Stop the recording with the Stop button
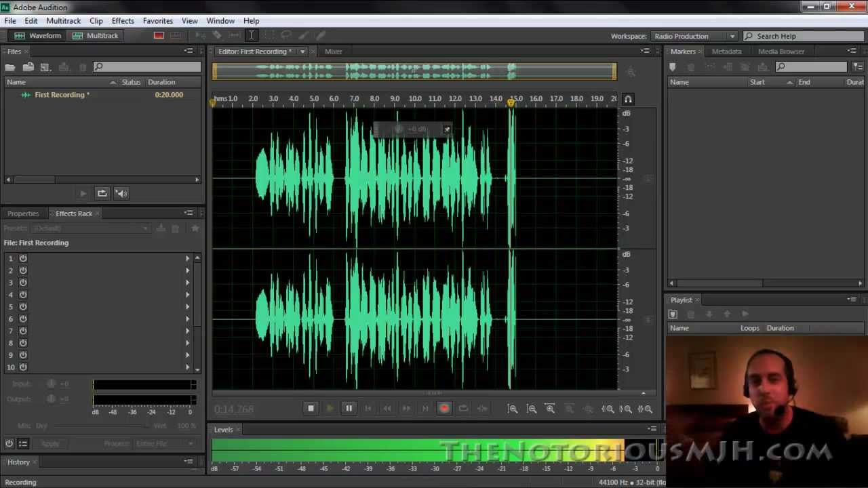 (311, 409)
